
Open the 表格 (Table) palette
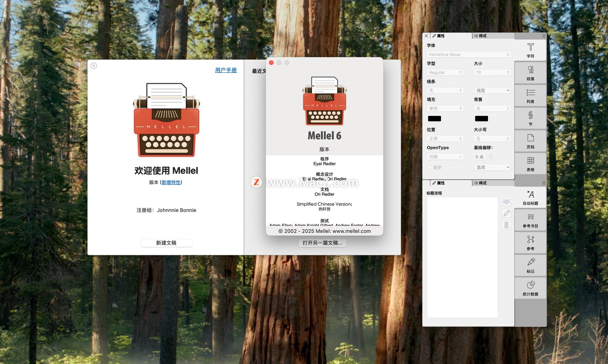530,164
